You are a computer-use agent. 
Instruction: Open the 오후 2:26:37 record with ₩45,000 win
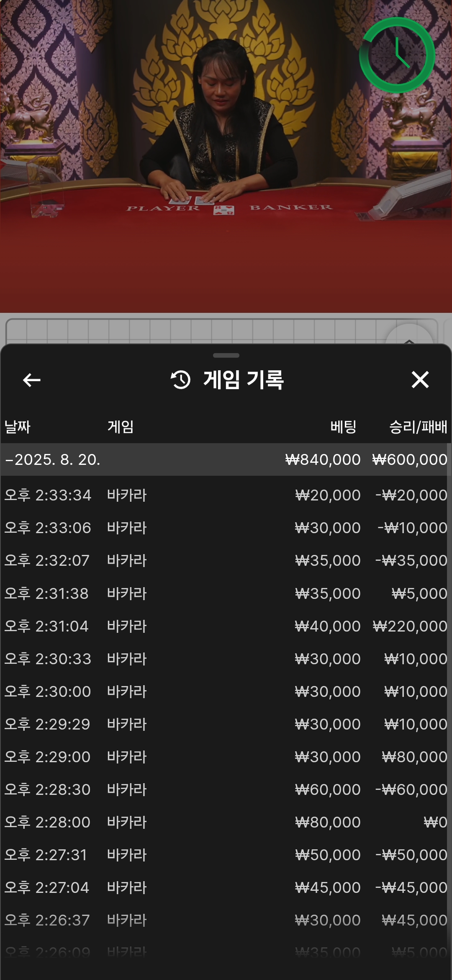[x=226, y=920]
